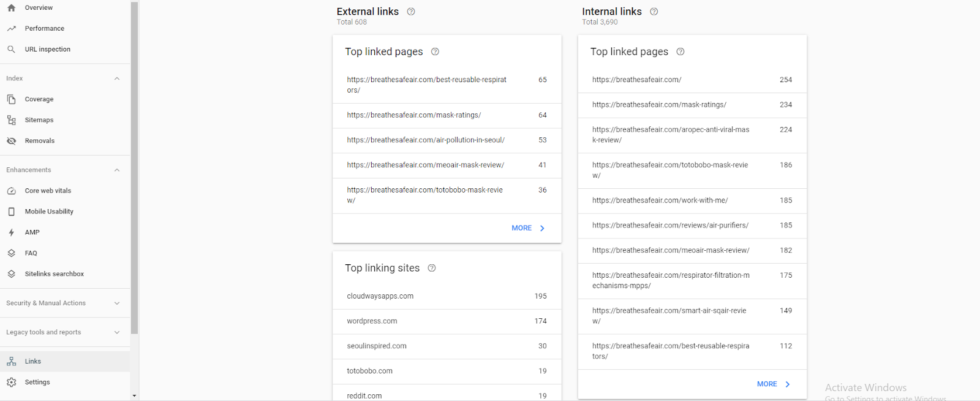Click the AMP lightning bolt icon
The height and width of the screenshot is (401, 980).
pyautogui.click(x=11, y=232)
